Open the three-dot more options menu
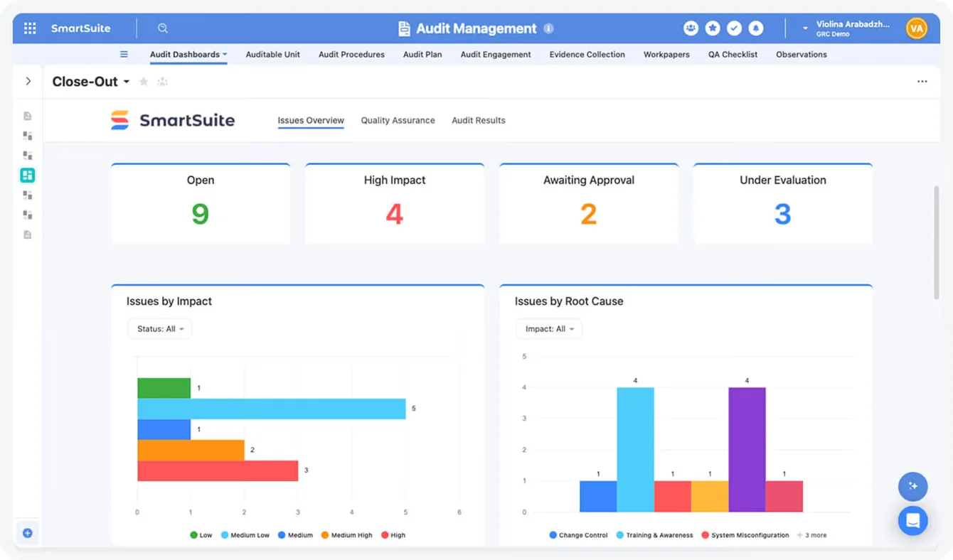Viewport: 953px width, 560px height. click(922, 82)
